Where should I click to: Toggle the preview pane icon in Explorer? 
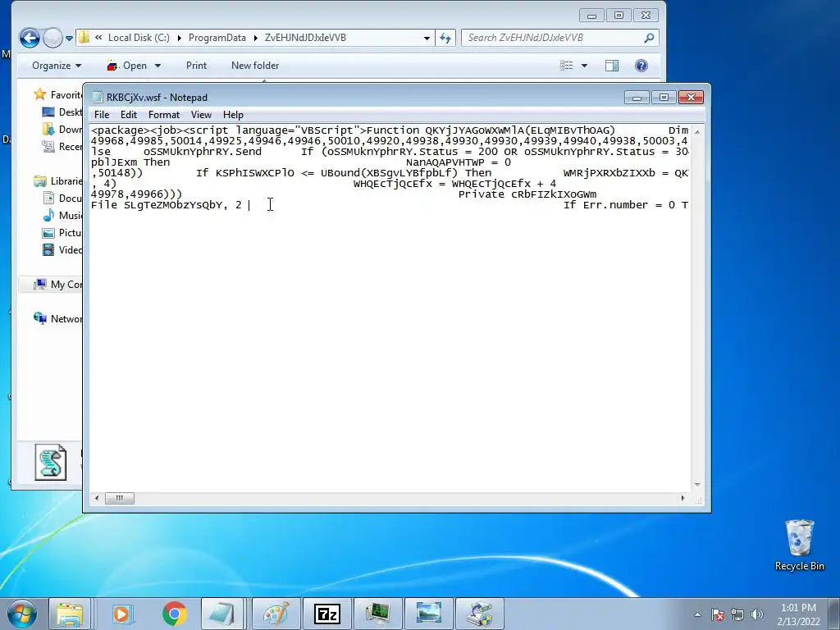(x=612, y=66)
